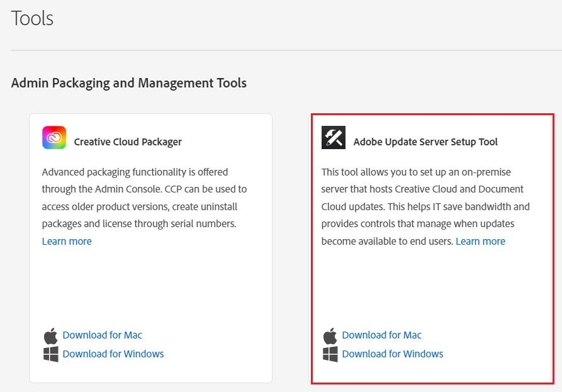Click the Tools page heading

coord(32,18)
